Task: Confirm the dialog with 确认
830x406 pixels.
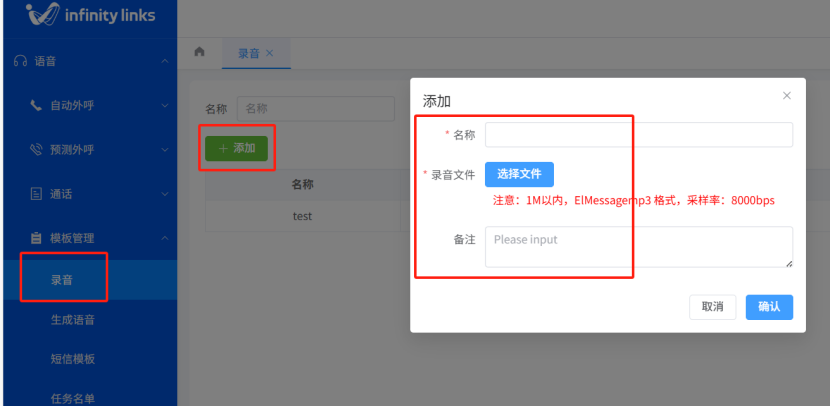Action: (769, 307)
